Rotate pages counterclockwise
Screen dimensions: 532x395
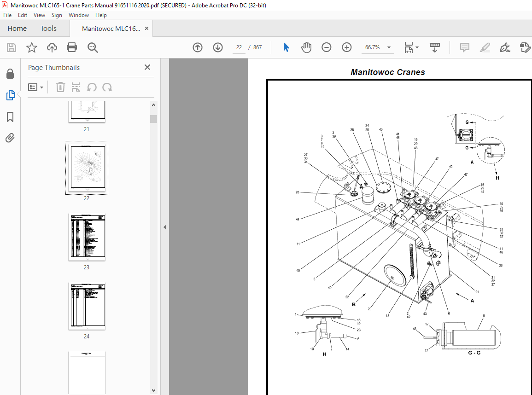point(92,87)
